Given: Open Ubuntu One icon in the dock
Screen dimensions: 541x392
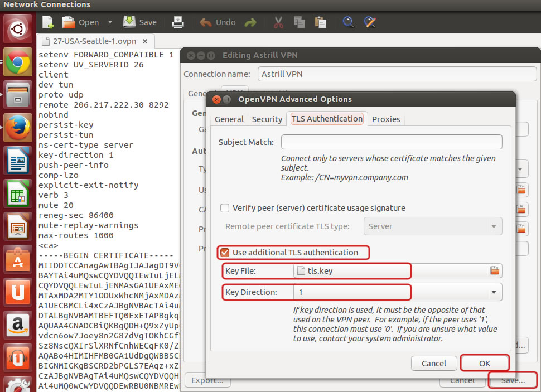Looking at the screenshot, I should [18, 292].
